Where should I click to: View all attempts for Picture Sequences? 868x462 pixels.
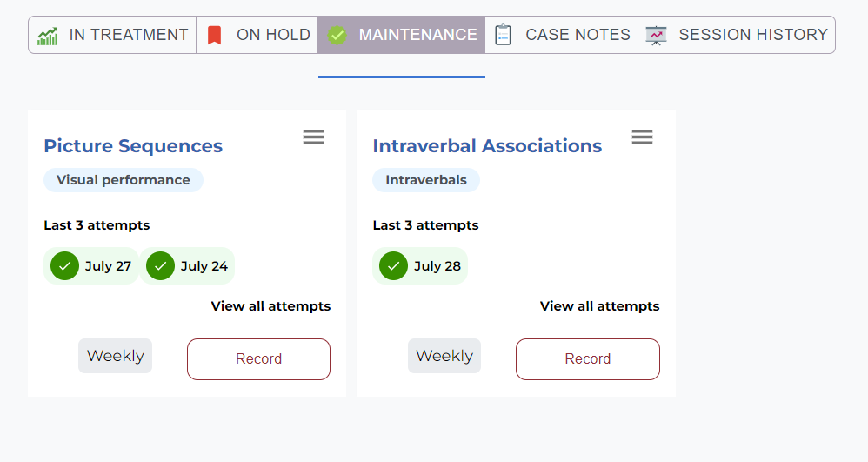[x=270, y=306]
